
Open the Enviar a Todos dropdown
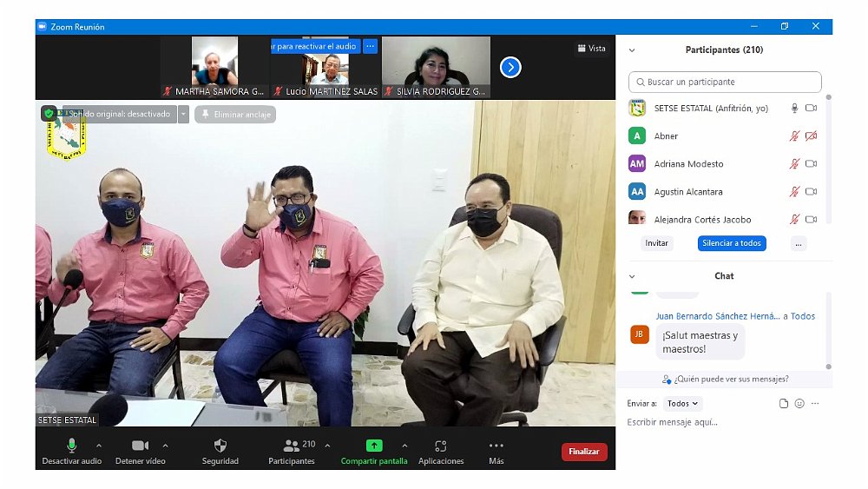pos(683,404)
